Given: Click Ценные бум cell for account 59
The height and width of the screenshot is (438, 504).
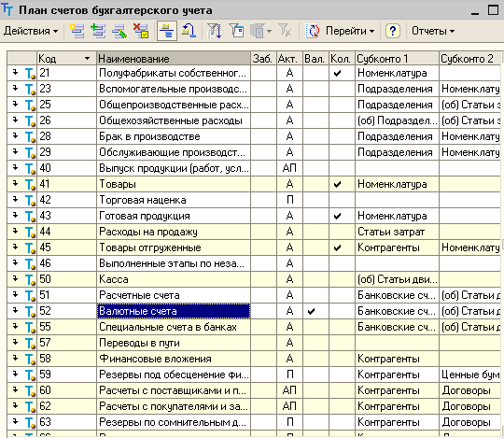Looking at the screenshot, I should 469,374.
